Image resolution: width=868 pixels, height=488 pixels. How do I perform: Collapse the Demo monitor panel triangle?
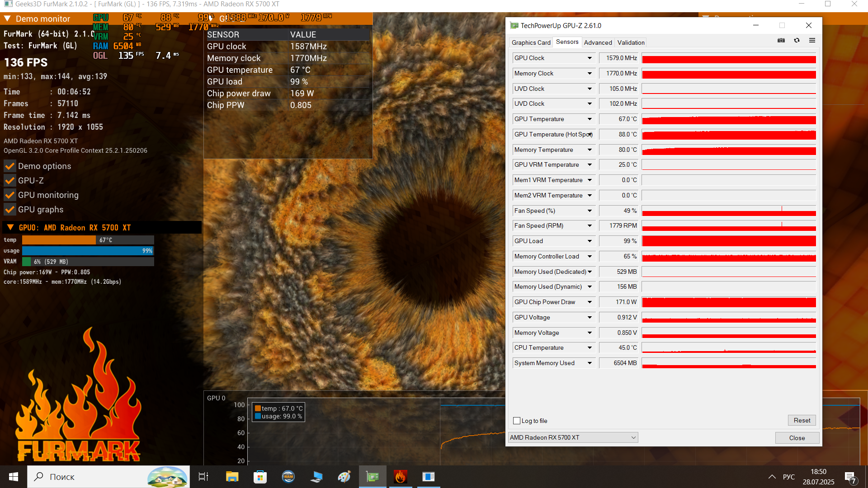[8, 19]
